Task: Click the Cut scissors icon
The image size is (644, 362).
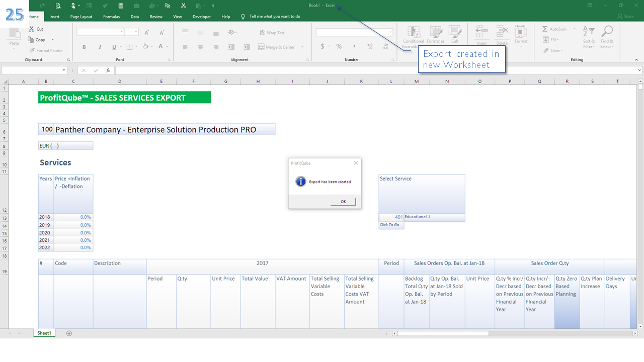Action: click(x=32, y=29)
